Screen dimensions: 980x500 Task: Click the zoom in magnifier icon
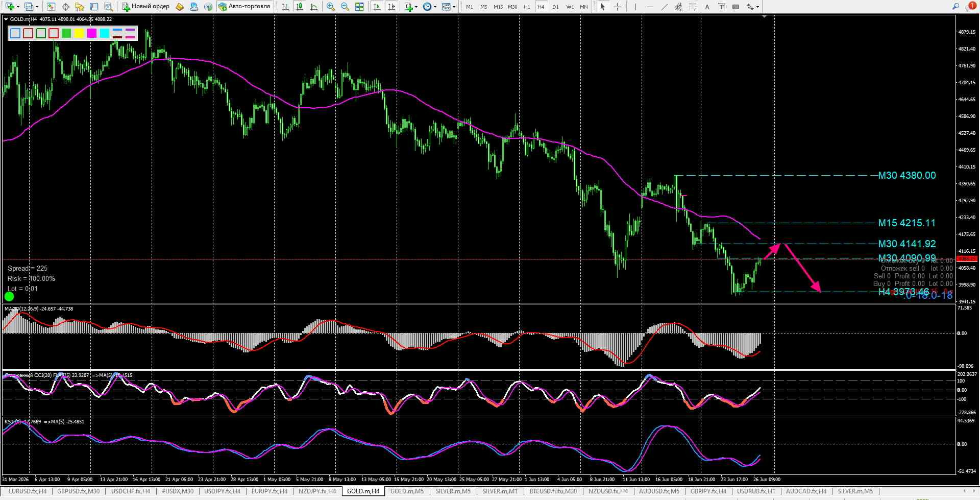331,7
